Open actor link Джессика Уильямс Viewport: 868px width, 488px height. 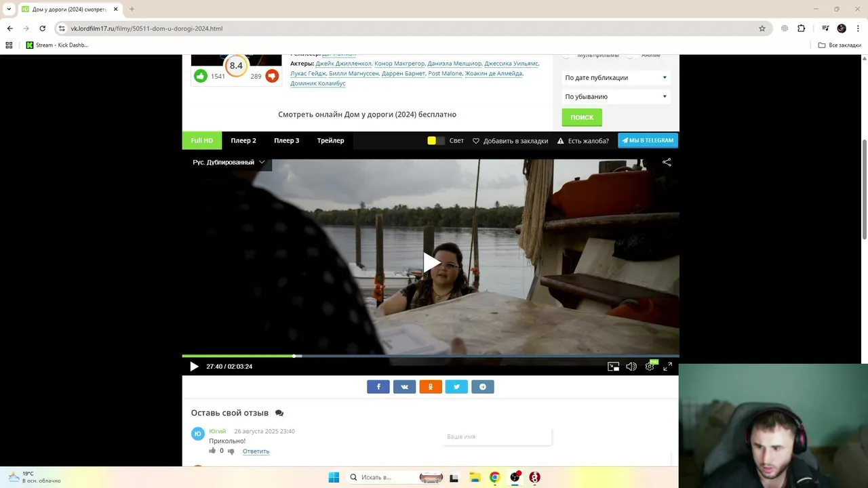(x=511, y=64)
